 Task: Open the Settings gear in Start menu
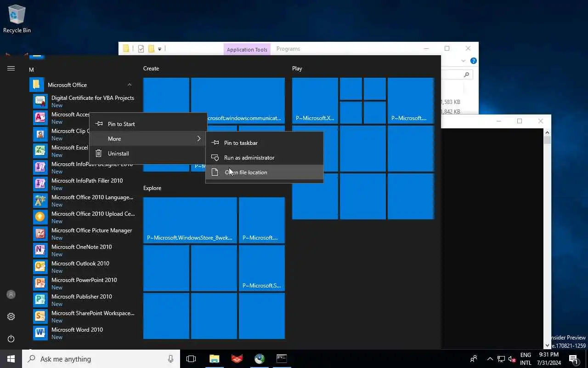[x=11, y=316]
